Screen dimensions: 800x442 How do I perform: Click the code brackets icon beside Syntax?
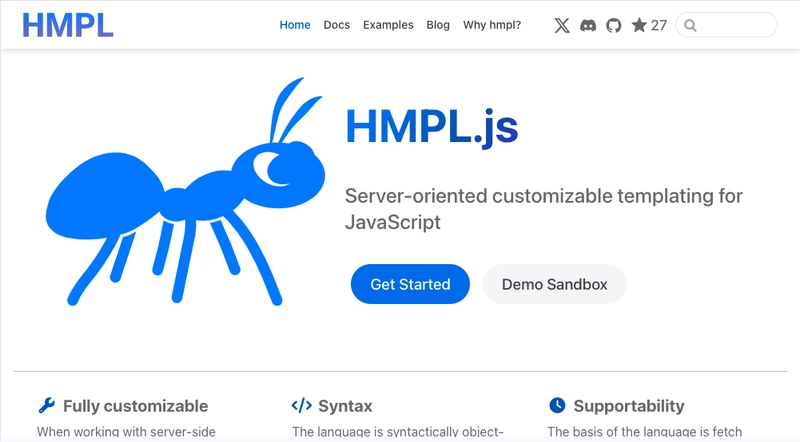tap(302, 405)
